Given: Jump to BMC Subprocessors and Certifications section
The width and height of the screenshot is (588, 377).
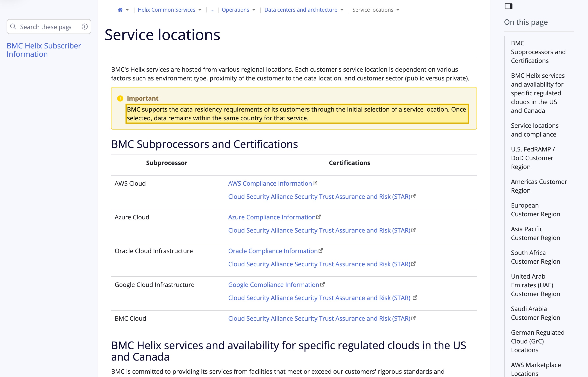Looking at the screenshot, I should [x=538, y=52].
